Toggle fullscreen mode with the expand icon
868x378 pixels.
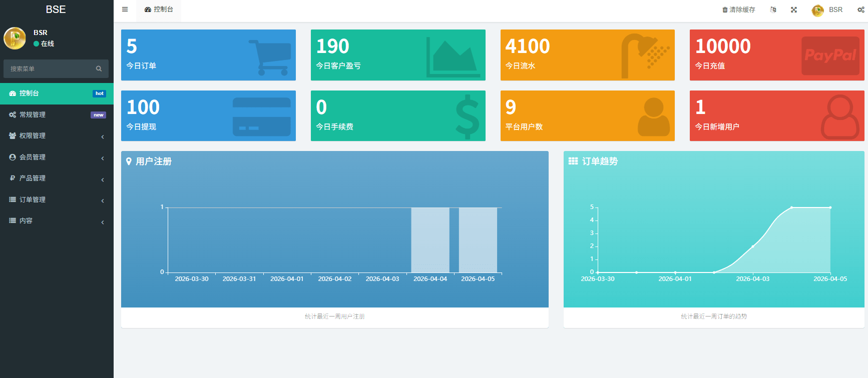(x=794, y=9)
